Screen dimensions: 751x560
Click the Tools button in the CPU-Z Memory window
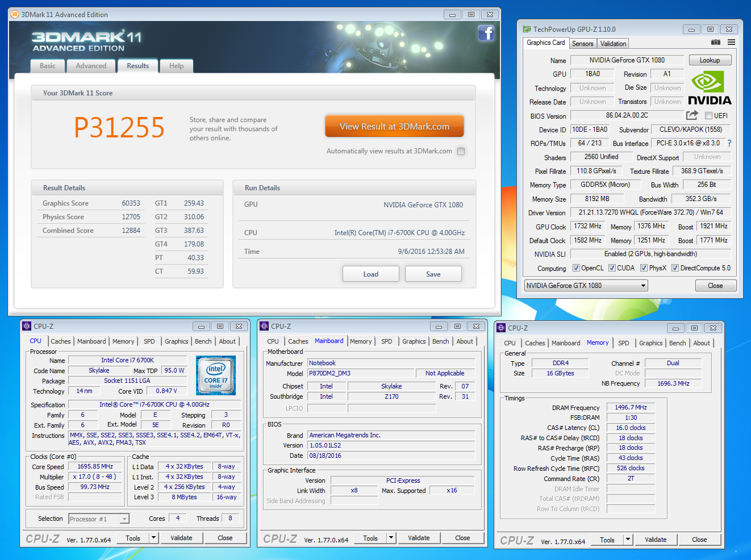click(607, 540)
